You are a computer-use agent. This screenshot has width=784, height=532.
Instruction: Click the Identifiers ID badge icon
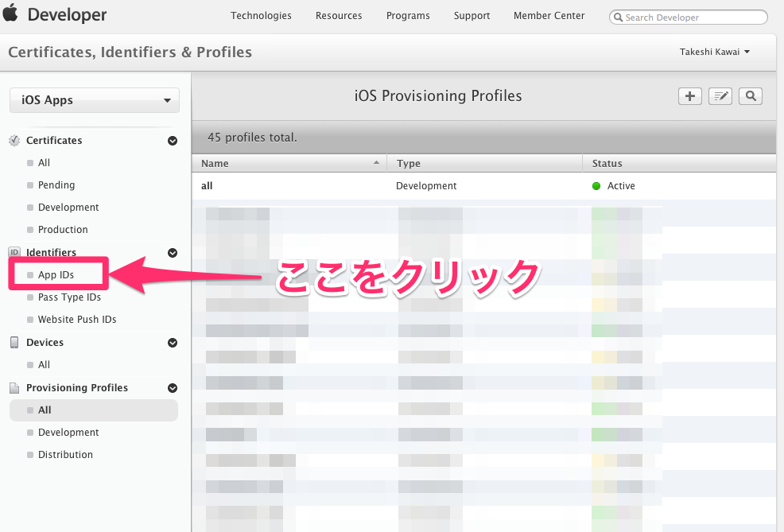14,253
